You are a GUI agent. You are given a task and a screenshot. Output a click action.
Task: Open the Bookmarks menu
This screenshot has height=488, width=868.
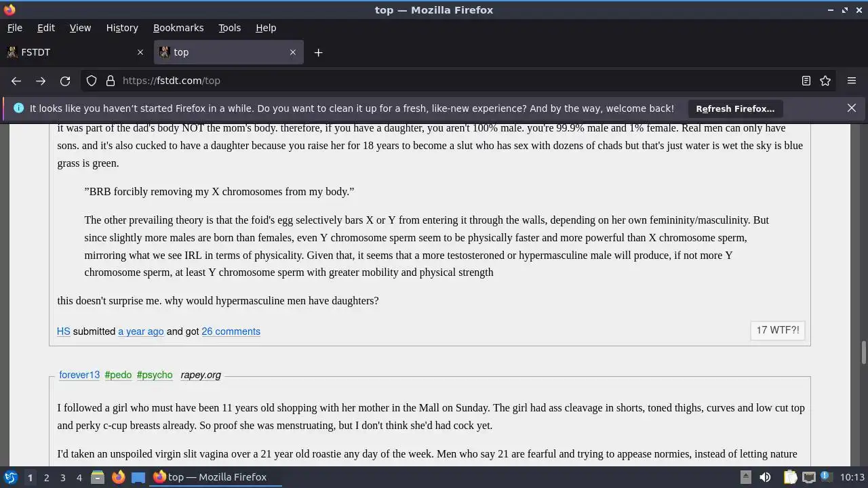178,28
